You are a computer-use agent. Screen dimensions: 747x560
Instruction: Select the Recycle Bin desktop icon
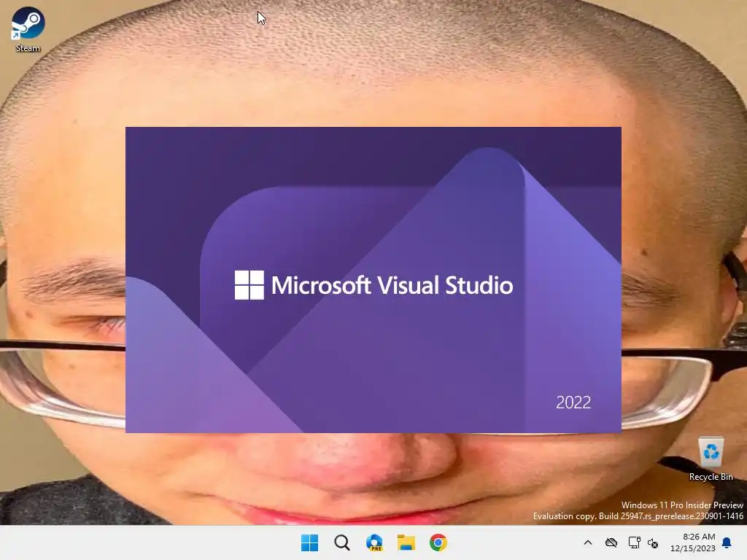point(711,459)
